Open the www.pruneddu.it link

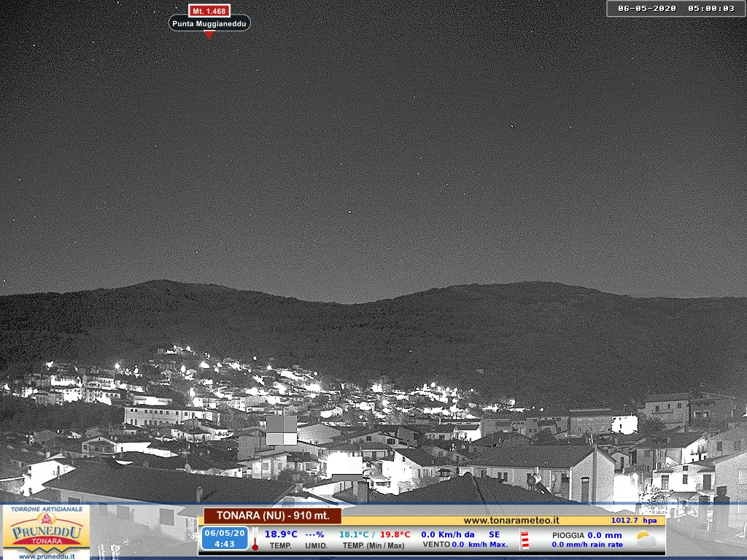(x=46, y=556)
